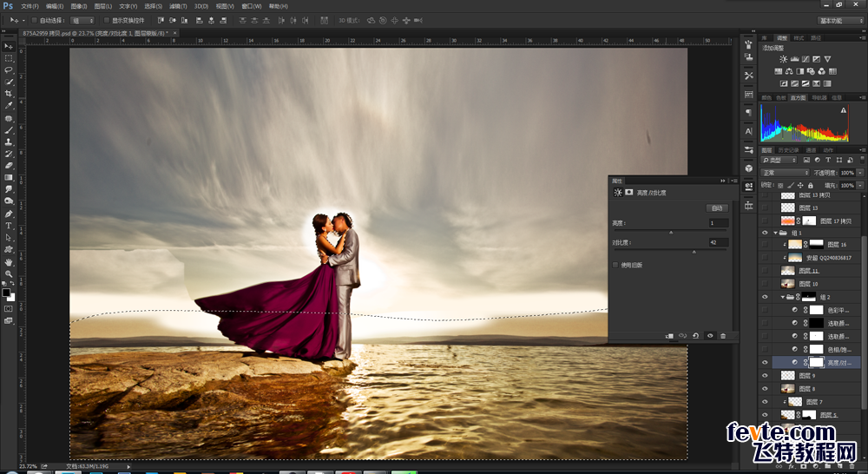Open the opacity 不透明度 dropdown arrow
868x474 pixels.
click(x=860, y=173)
